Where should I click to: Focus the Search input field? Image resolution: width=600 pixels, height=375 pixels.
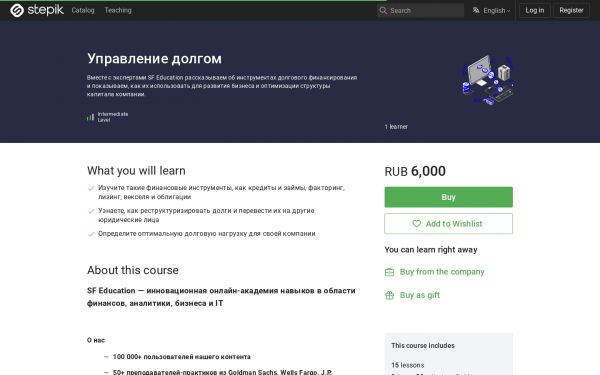(x=420, y=10)
